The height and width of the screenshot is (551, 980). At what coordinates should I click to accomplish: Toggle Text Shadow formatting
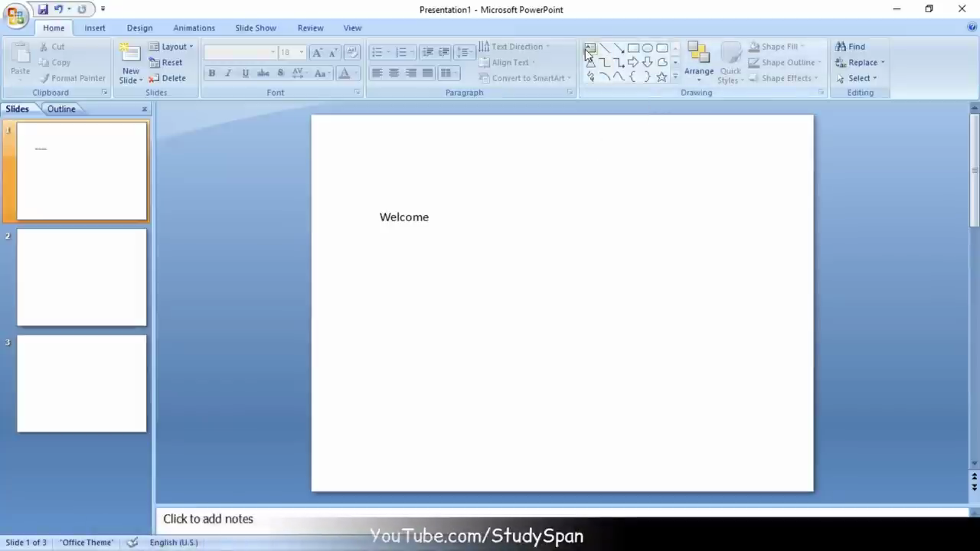coord(280,73)
